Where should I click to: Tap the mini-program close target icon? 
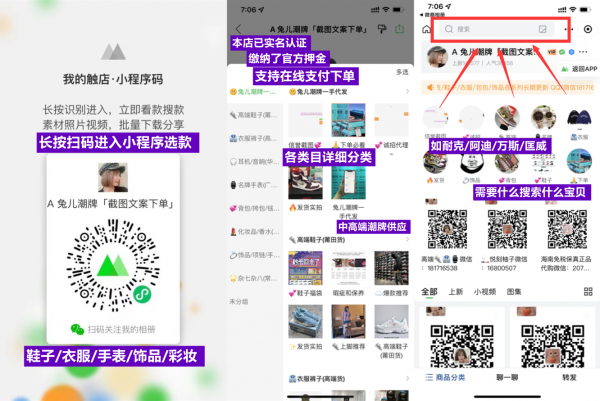click(x=588, y=29)
